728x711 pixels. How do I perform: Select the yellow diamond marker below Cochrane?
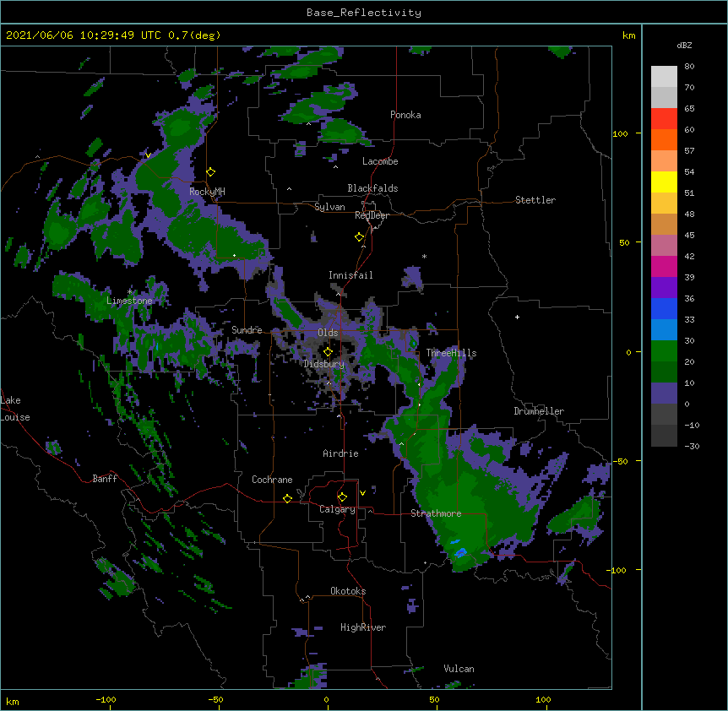pos(287,498)
